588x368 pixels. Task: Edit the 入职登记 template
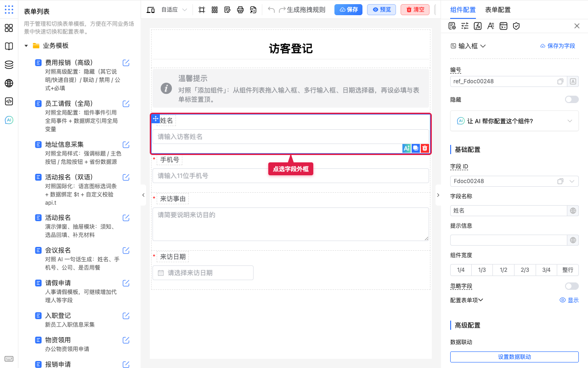(x=126, y=316)
